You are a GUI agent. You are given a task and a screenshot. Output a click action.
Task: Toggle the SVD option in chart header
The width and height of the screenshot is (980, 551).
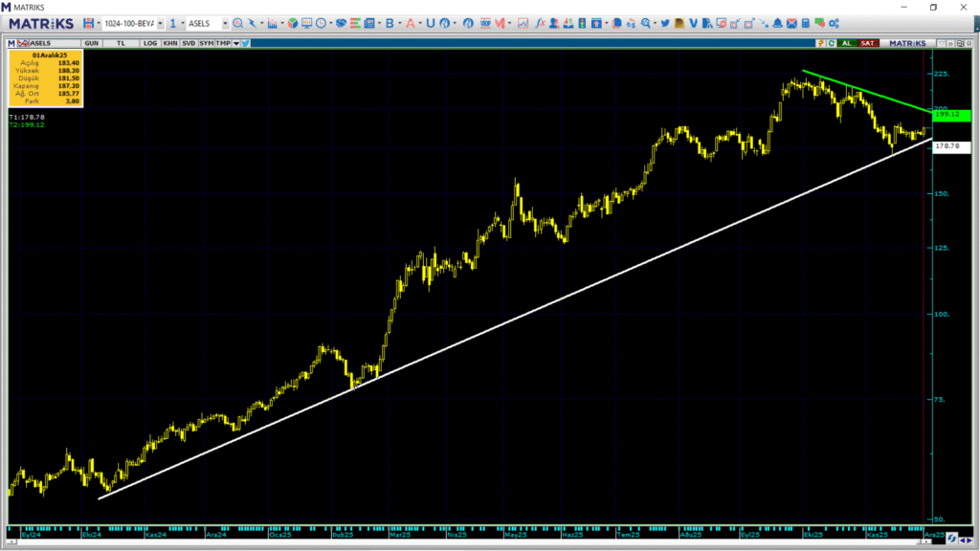189,43
